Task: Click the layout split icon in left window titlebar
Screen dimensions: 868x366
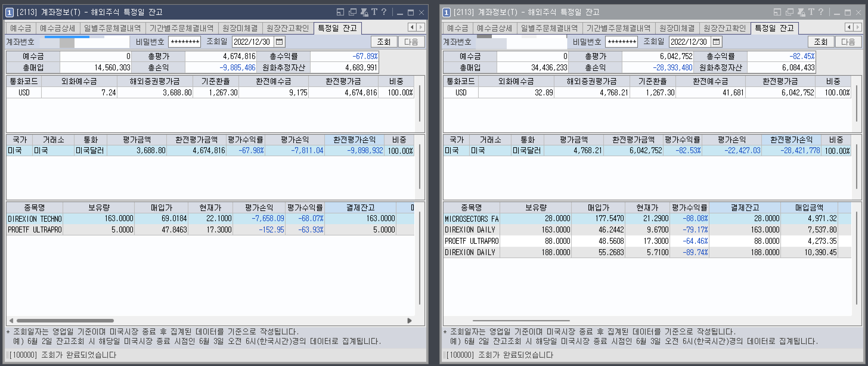Action: click(340, 13)
